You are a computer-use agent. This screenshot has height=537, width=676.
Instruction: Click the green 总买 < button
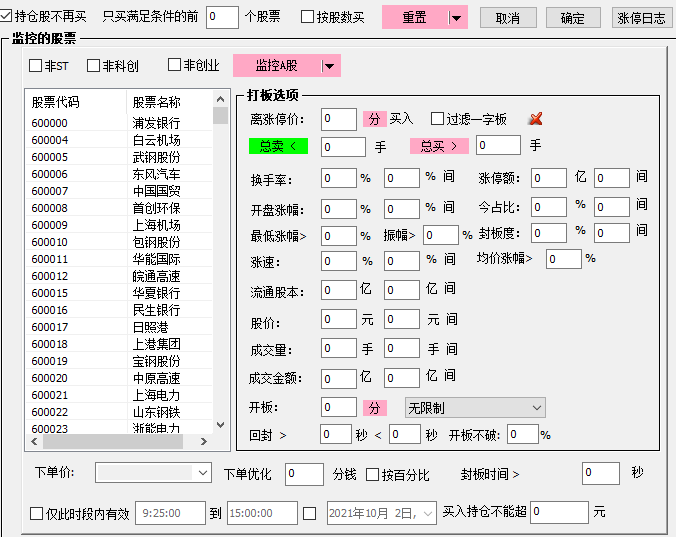[278, 147]
